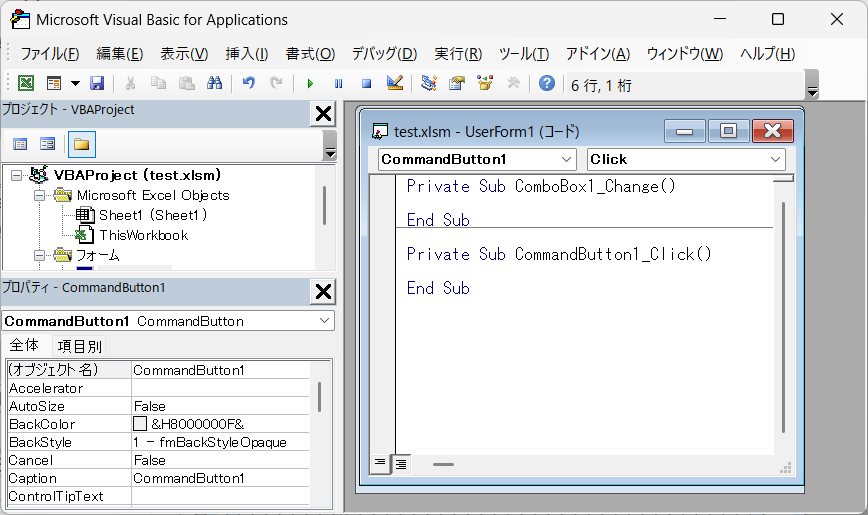Screen dimensions: 868x515
Task: Click the Accelerator property value field
Action: pos(220,388)
